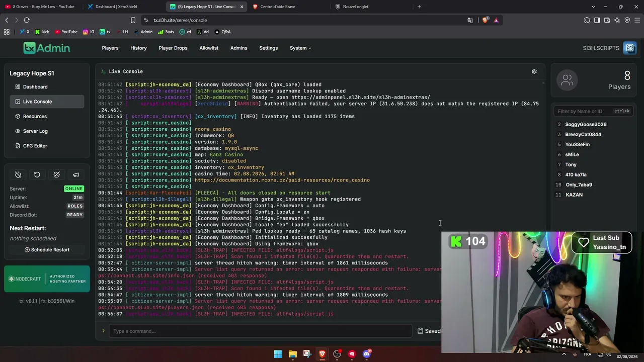Screen dimensions: 644x362
Task: Open the Stats bookmark
Action: (166, 32)
